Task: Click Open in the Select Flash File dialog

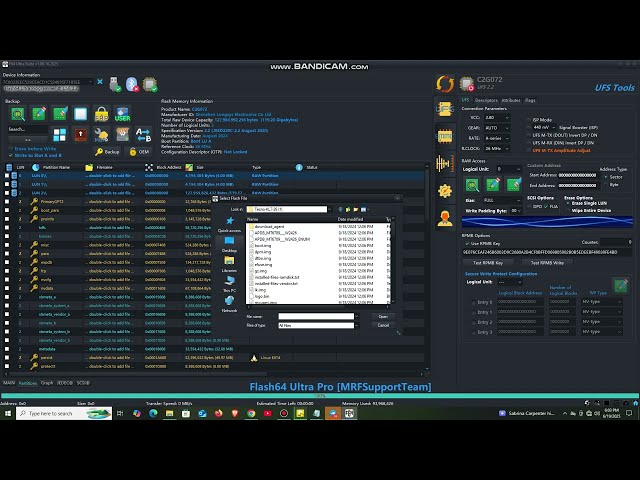Action: tap(383, 316)
